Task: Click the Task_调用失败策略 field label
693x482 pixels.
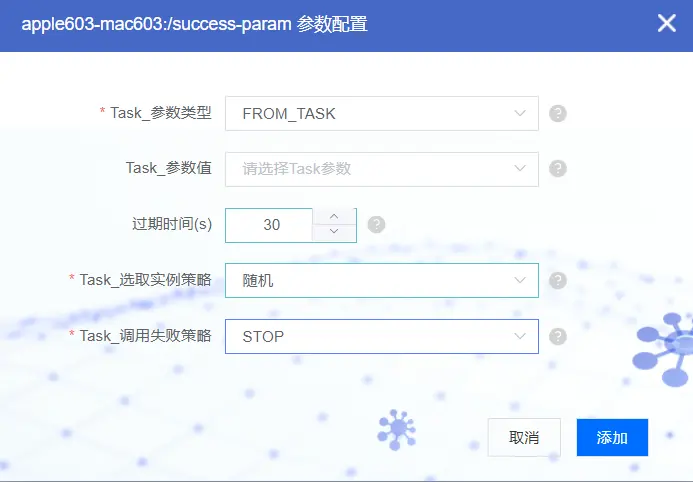Action: [145, 336]
